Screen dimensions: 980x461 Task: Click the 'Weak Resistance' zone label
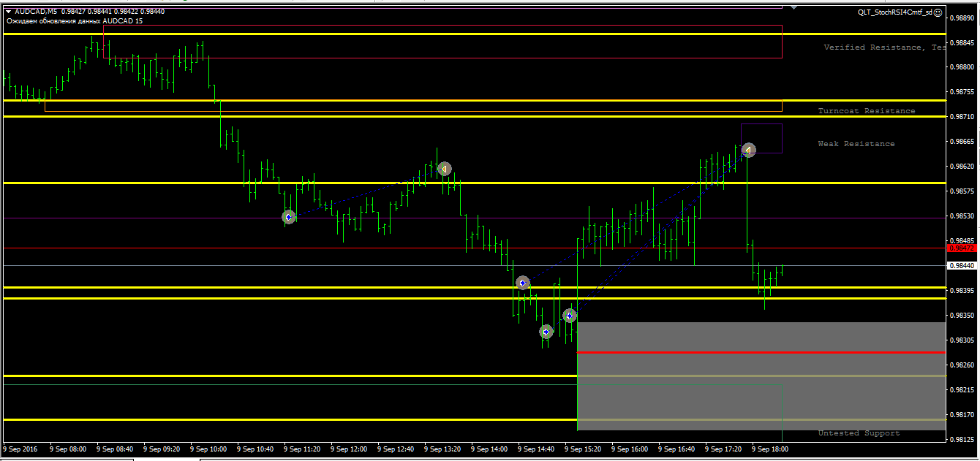click(x=856, y=144)
